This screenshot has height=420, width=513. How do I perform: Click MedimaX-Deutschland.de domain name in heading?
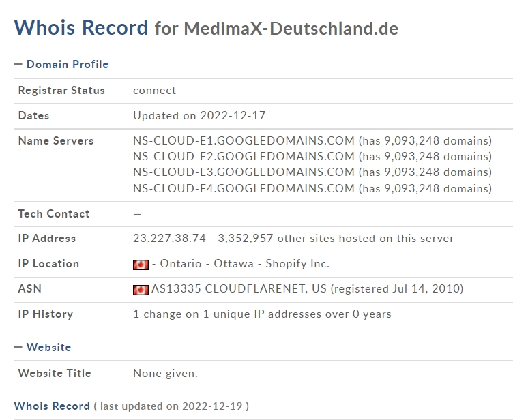click(x=291, y=29)
